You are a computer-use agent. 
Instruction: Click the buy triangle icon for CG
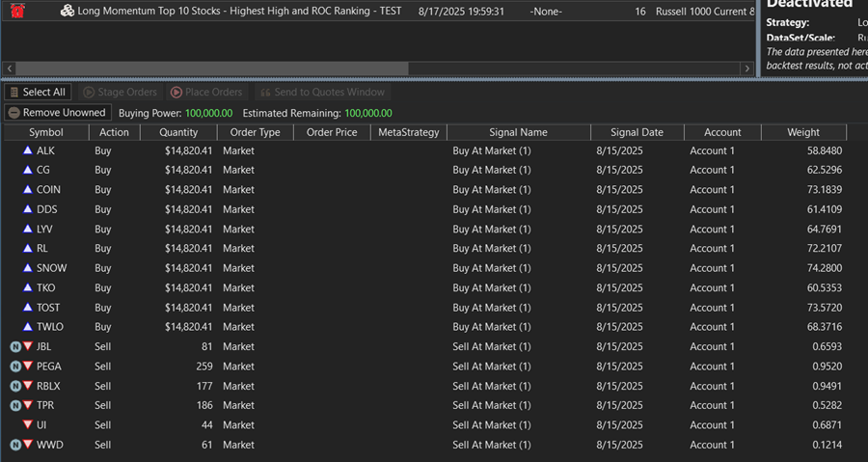tap(28, 170)
